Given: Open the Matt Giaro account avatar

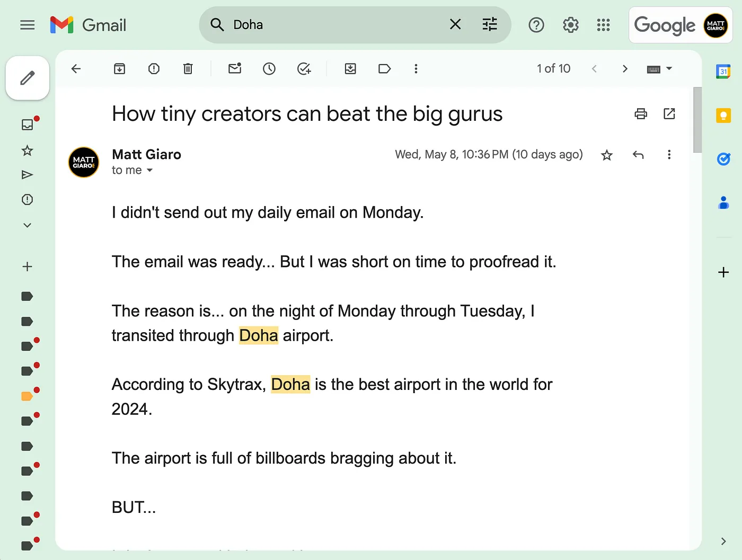Looking at the screenshot, I should 715,25.
